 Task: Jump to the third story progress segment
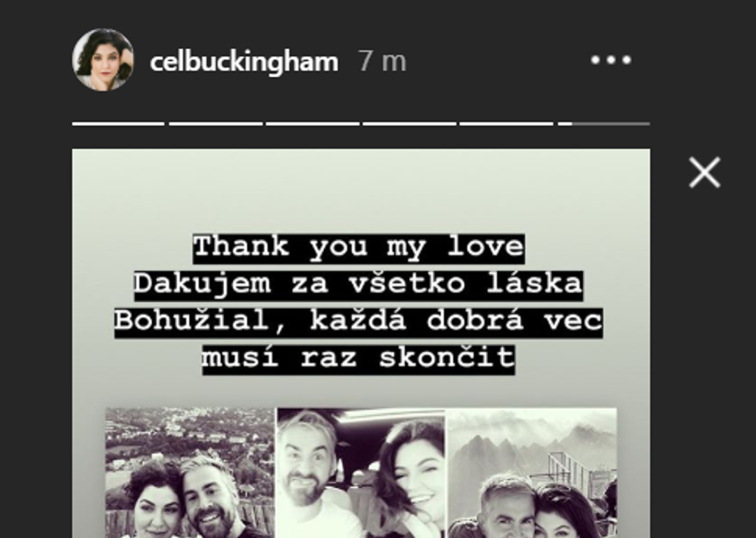(312, 124)
